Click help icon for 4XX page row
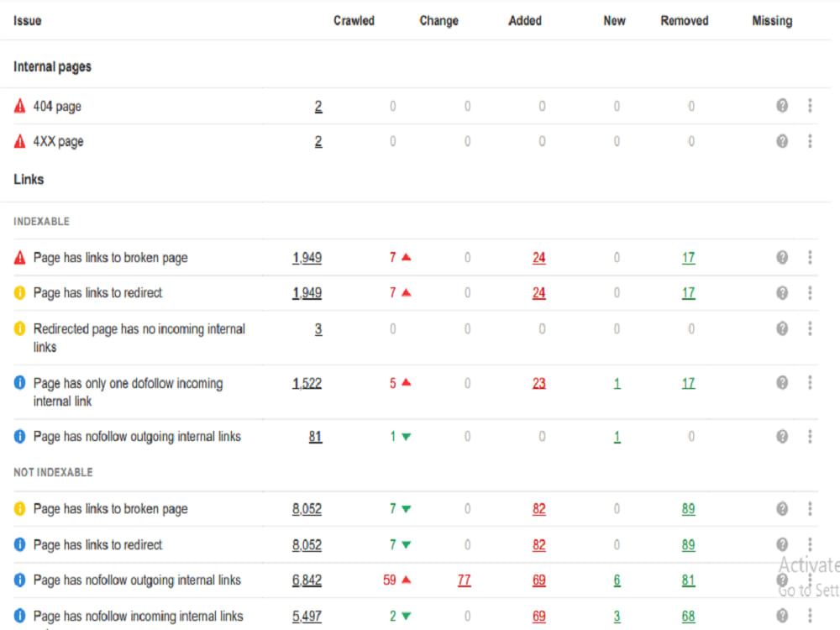 coord(781,141)
